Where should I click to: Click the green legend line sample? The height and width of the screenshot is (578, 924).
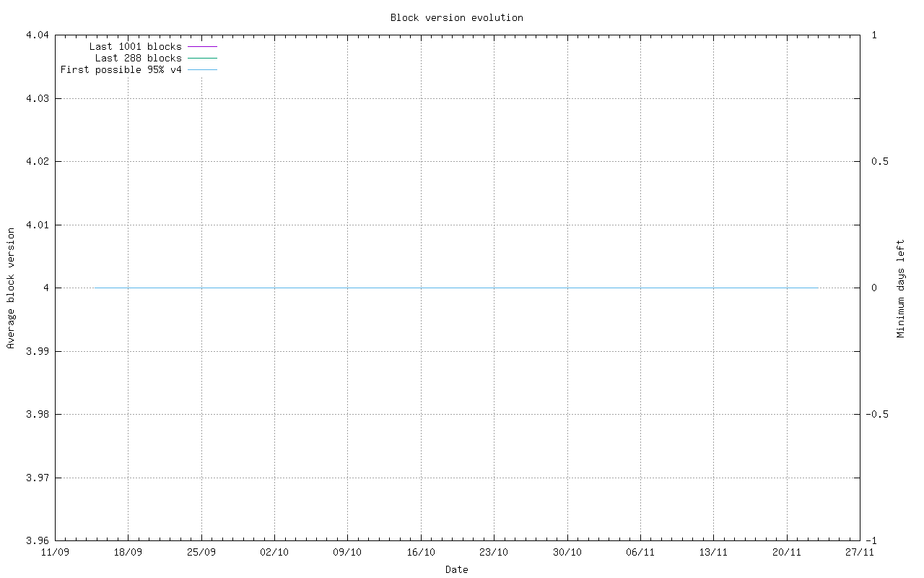tap(202, 58)
